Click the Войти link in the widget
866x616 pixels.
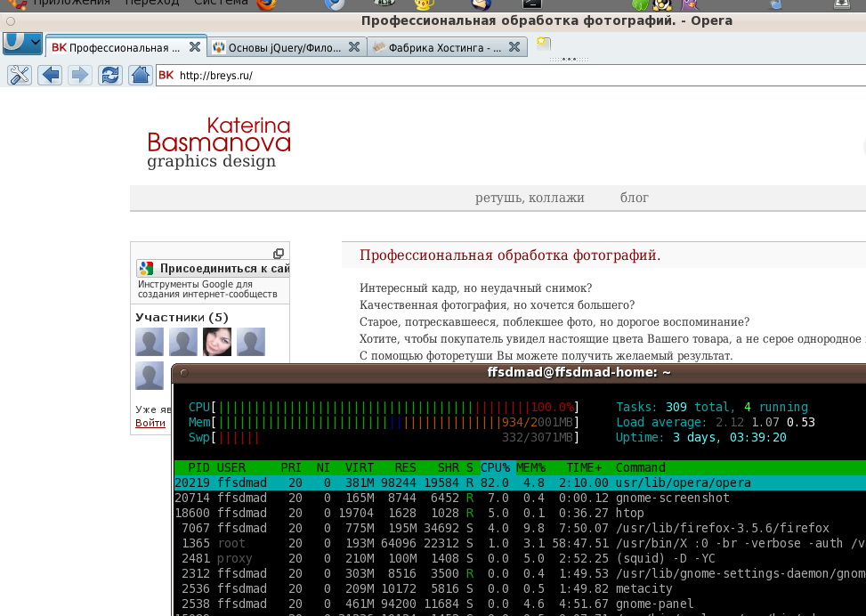pos(150,423)
